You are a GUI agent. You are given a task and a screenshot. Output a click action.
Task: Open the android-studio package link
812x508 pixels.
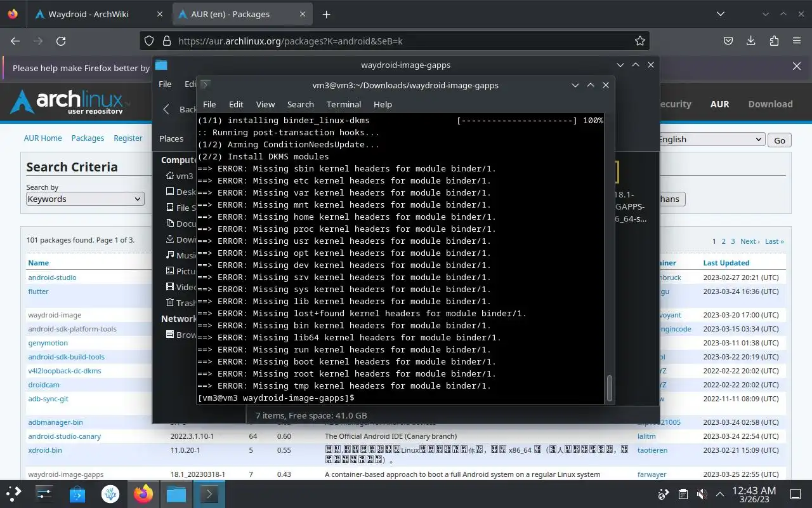[x=52, y=277]
